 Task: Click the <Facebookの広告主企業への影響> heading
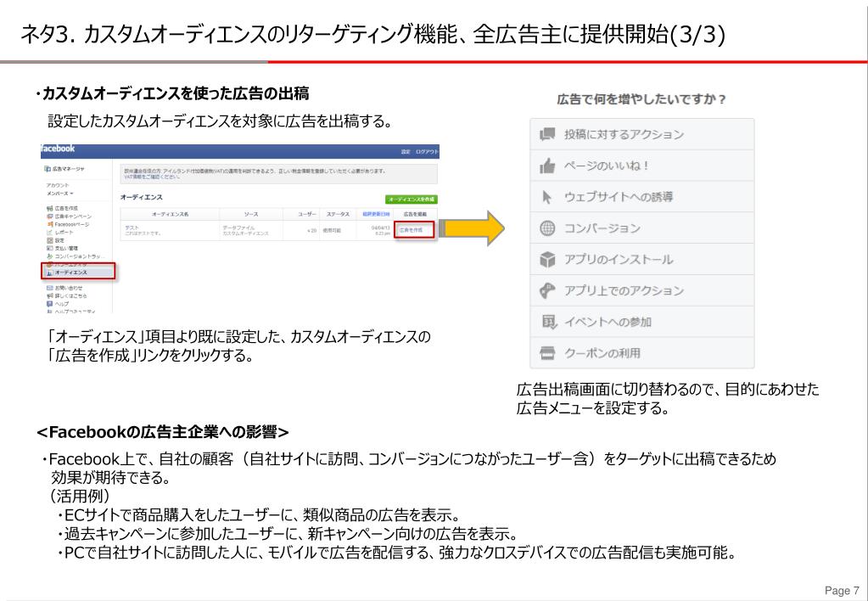(x=163, y=431)
